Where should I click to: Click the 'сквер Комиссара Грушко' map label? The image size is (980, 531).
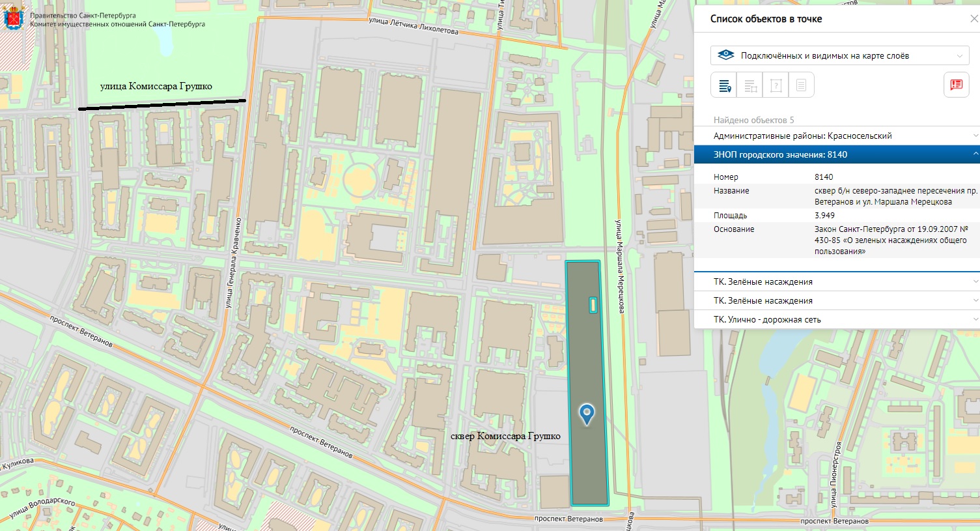(505, 436)
